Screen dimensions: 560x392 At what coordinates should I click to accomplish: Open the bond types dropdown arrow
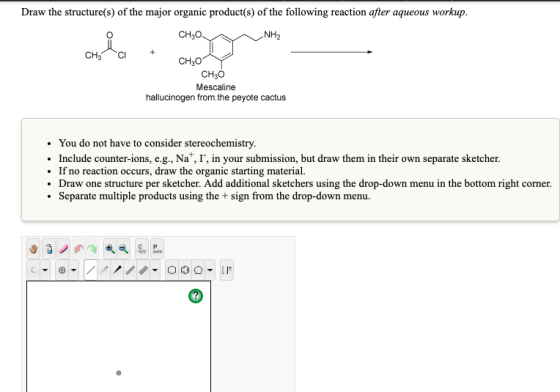coord(155,270)
